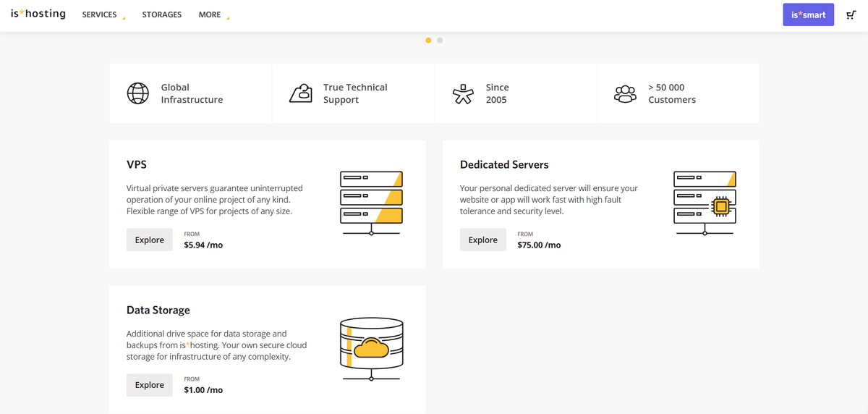Click the True Technical Support text
The width and height of the screenshot is (868, 414).
coord(355,93)
